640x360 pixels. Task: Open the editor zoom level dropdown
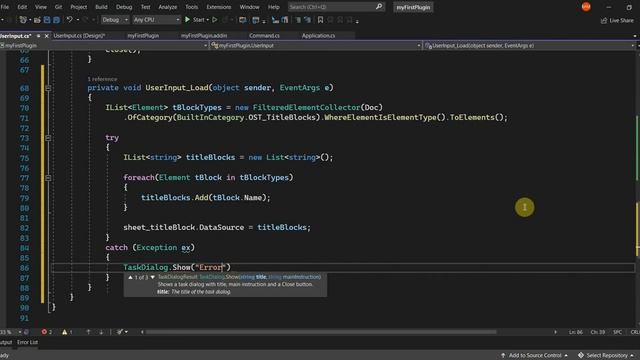click(11, 332)
